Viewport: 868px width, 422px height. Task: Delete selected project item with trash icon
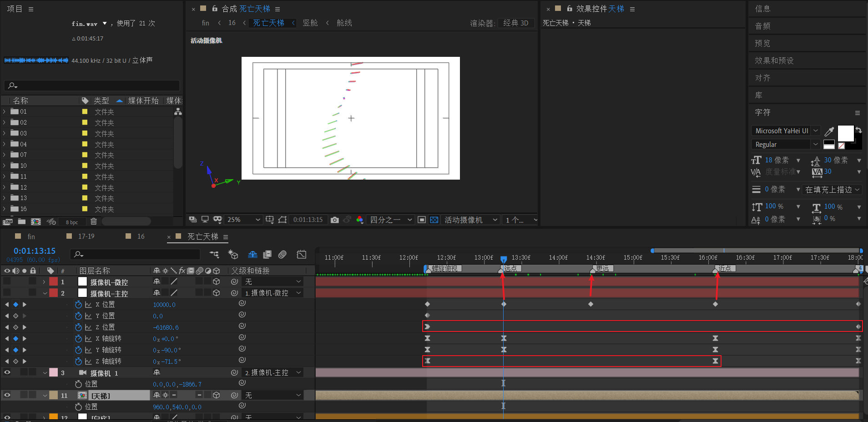click(94, 221)
